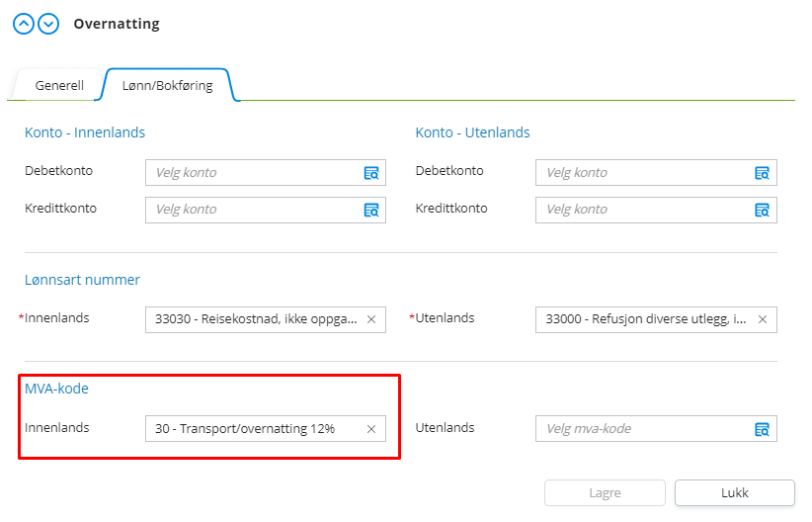The image size is (812, 522).
Task: Open account lookup for Utenlands Debetkonto
Action: point(762,173)
